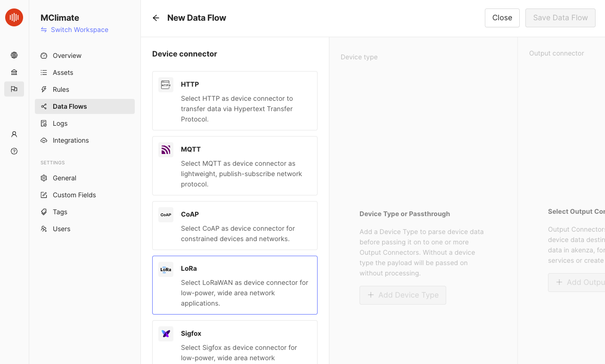Screen dimensions: 605x364
Task: Click the Custom Fields edit icon
Action: pyautogui.click(x=44, y=195)
